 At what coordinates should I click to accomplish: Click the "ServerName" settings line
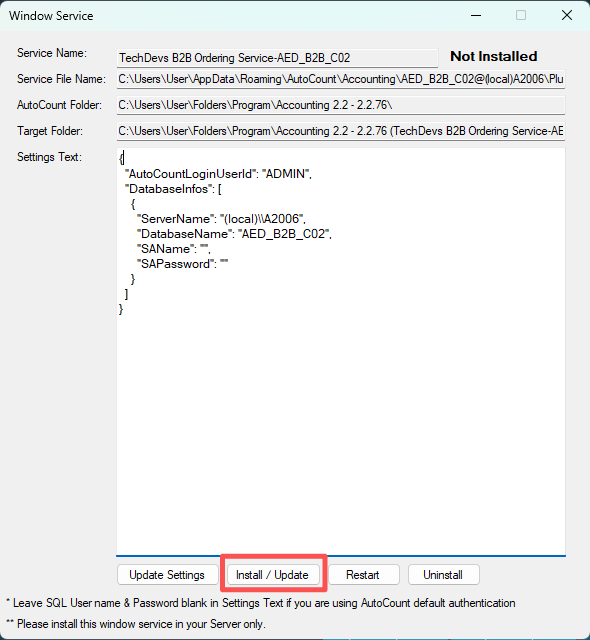tap(221, 219)
